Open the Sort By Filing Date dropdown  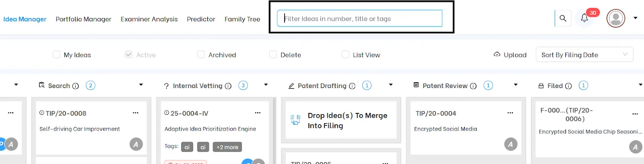pyautogui.click(x=584, y=55)
